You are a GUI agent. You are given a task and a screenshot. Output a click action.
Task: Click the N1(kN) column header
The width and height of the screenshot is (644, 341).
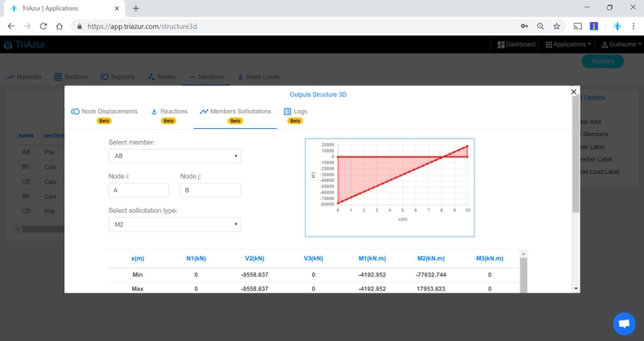point(196,259)
